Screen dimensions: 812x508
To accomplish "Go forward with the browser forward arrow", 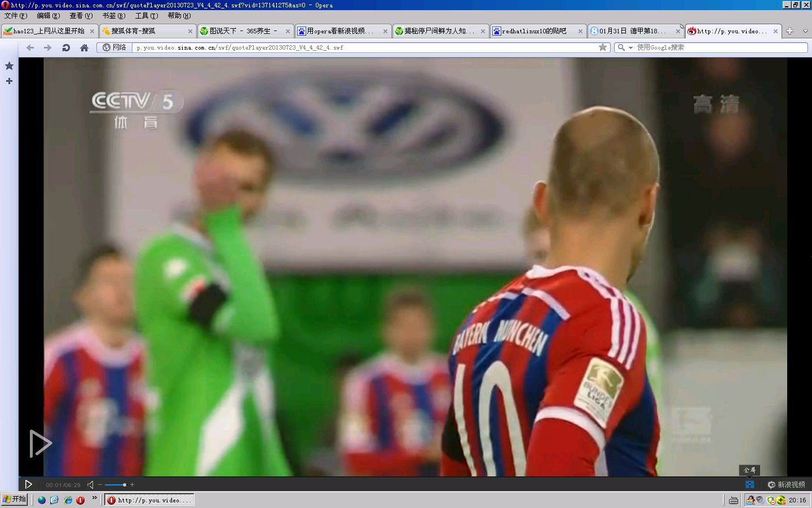I will (48, 48).
